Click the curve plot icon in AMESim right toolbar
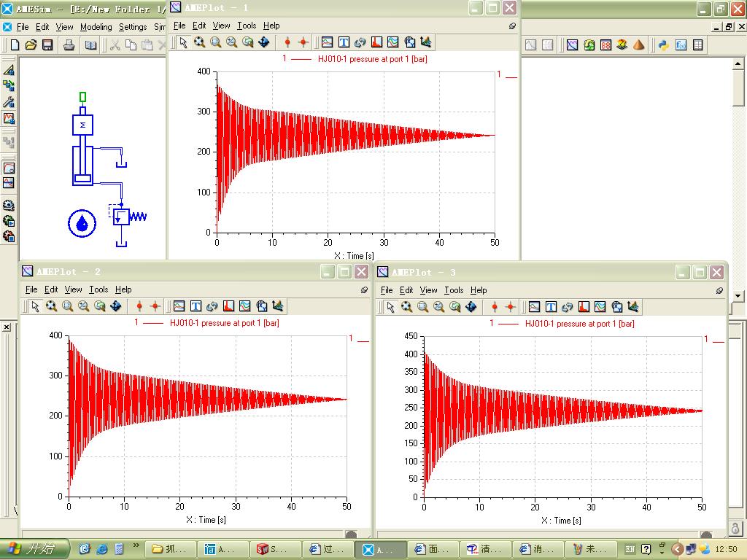 pyautogui.click(x=572, y=45)
